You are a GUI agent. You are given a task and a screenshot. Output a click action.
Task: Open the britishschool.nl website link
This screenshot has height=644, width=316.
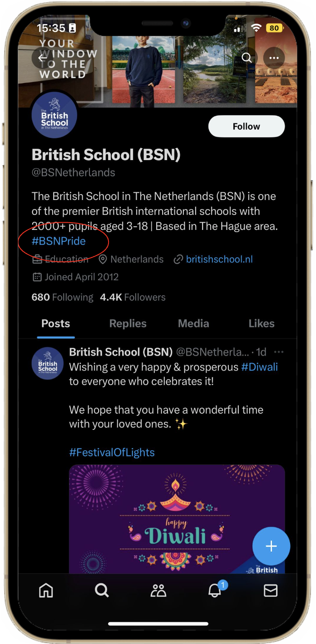pos(219,259)
